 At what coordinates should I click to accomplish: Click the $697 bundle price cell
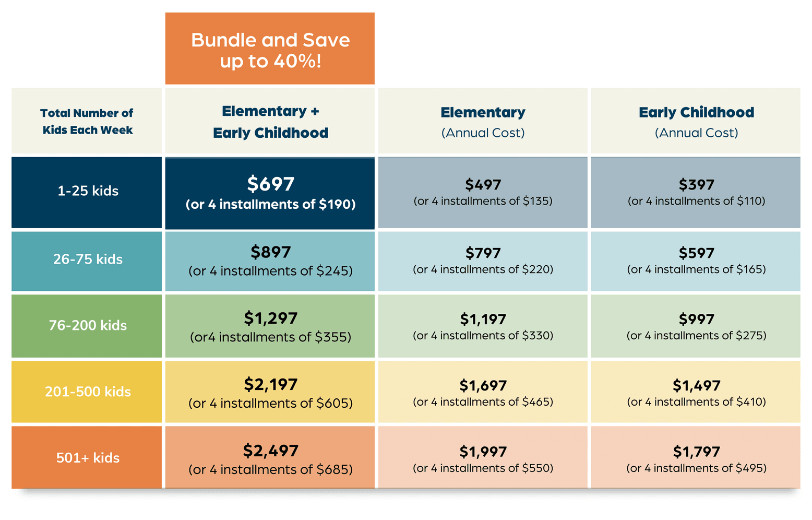pyautogui.click(x=270, y=193)
